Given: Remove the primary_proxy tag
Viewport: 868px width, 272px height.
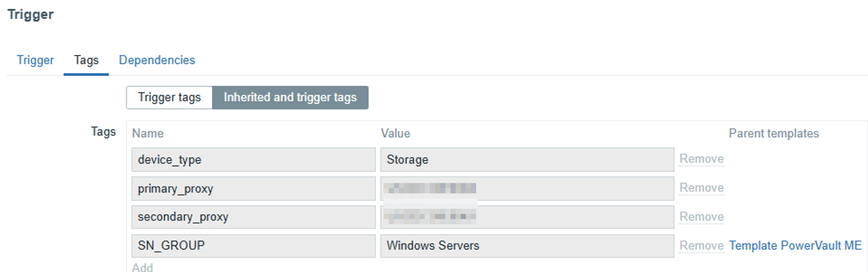Looking at the screenshot, I should click(701, 188).
